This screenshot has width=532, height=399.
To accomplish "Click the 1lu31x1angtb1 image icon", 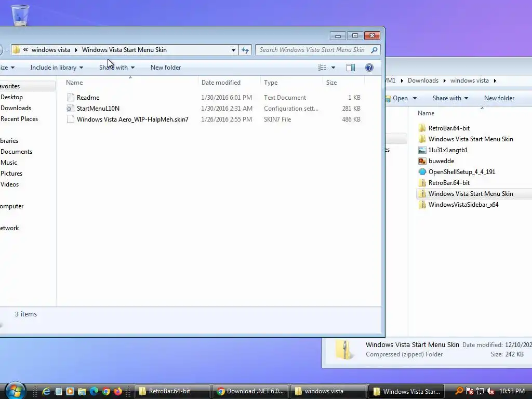I will (422, 150).
